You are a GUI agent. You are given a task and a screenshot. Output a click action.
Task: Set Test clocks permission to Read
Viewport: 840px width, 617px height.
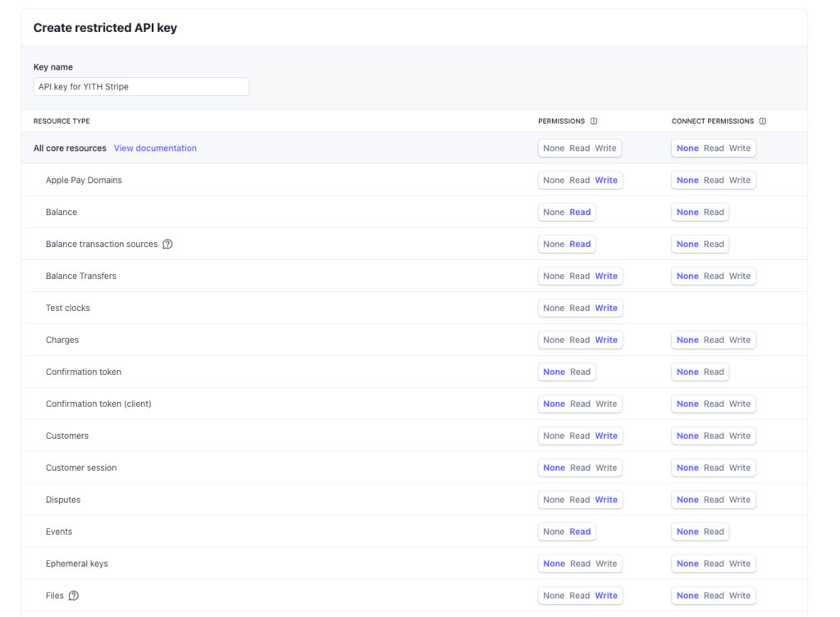point(579,308)
